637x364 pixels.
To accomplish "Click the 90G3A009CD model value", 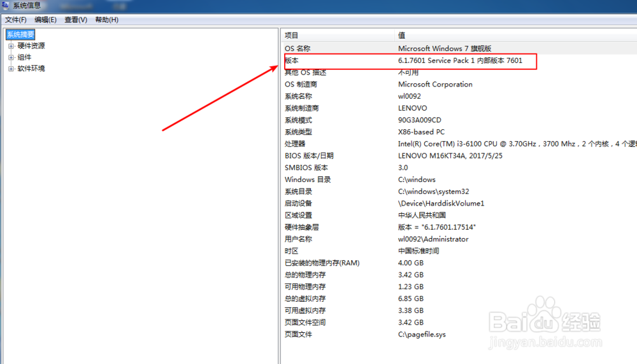I will pos(419,120).
